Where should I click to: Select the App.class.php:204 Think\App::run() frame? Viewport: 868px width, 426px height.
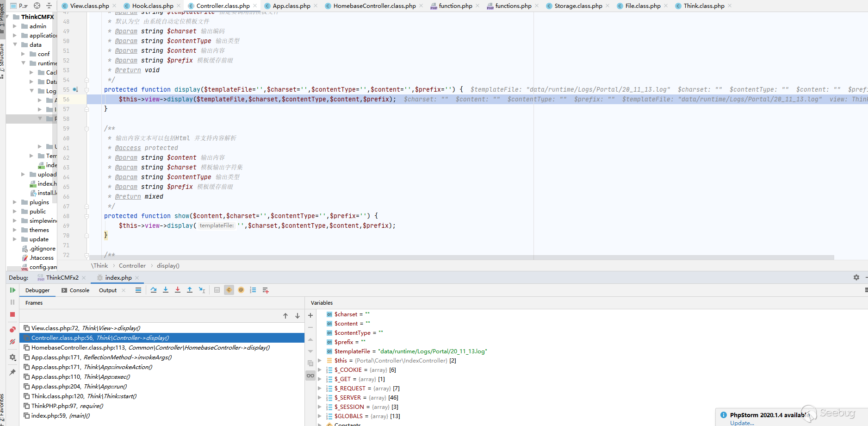[79, 387]
